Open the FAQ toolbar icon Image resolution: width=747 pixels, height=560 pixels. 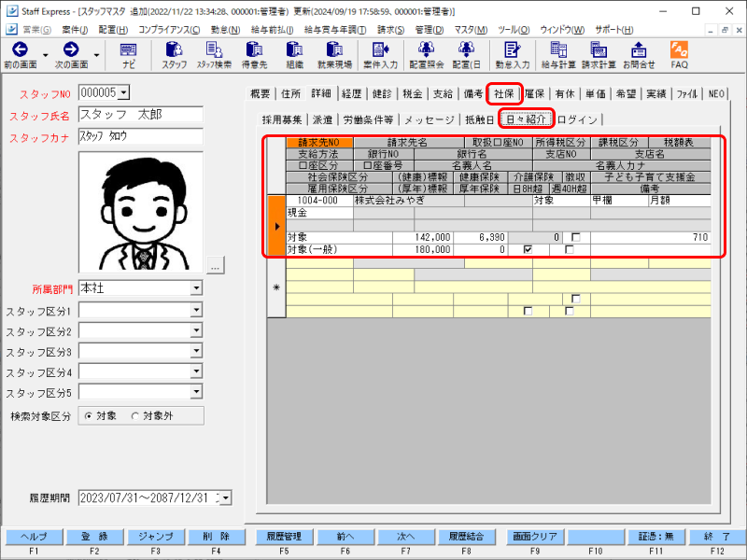[x=679, y=55]
